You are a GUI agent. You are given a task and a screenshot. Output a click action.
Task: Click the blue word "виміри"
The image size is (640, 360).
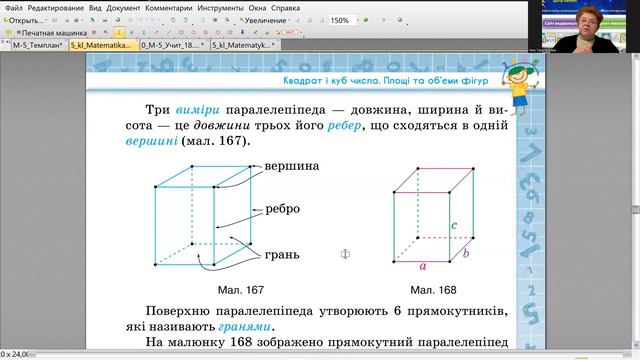[x=198, y=110]
